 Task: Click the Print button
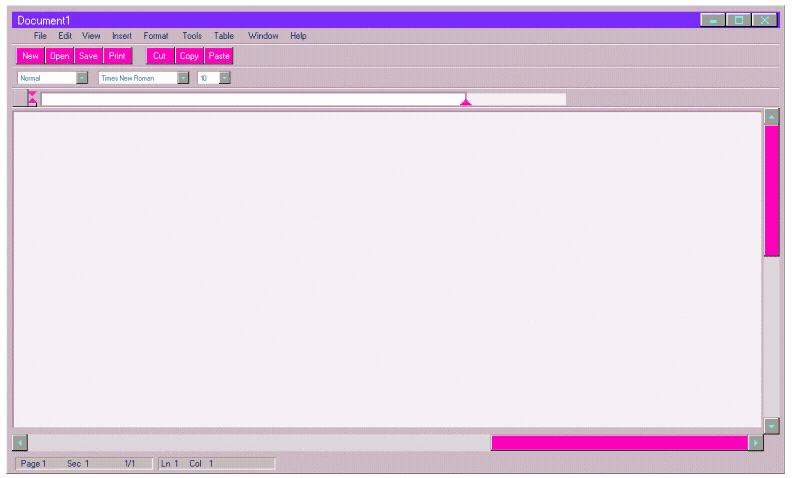tap(117, 56)
